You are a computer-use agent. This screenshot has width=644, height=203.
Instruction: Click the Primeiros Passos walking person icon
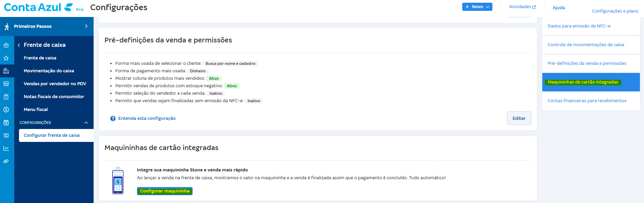click(x=7, y=26)
